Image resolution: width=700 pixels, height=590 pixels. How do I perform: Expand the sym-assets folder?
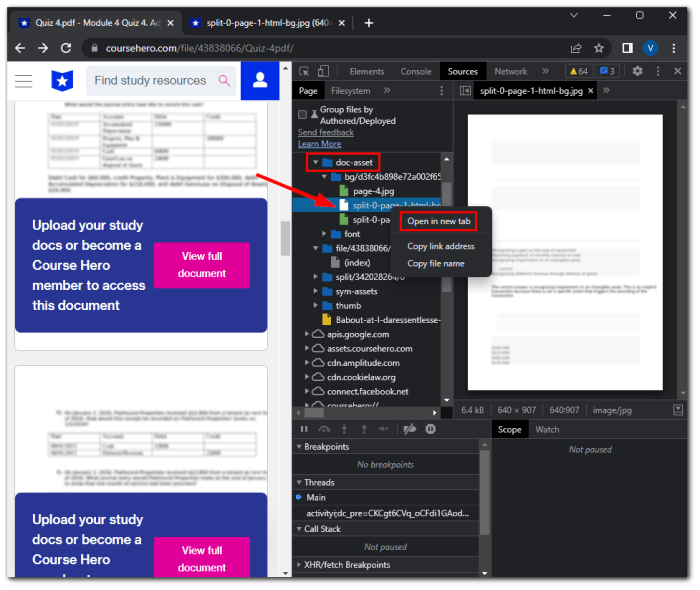click(315, 291)
